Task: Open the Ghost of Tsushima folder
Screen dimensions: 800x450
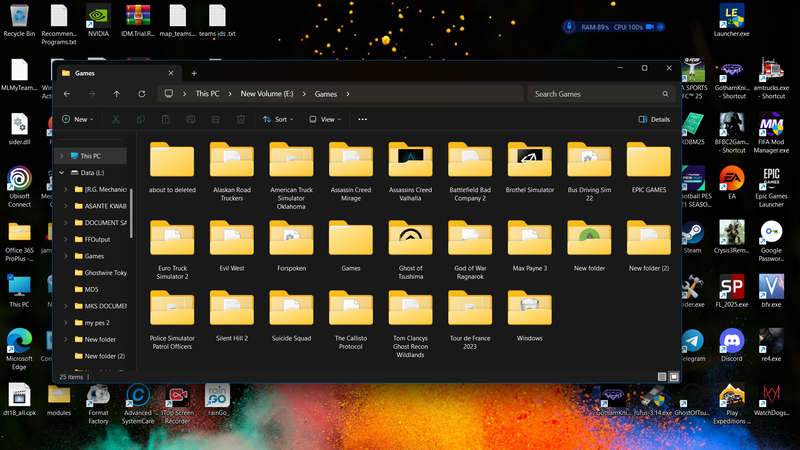Action: (410, 251)
